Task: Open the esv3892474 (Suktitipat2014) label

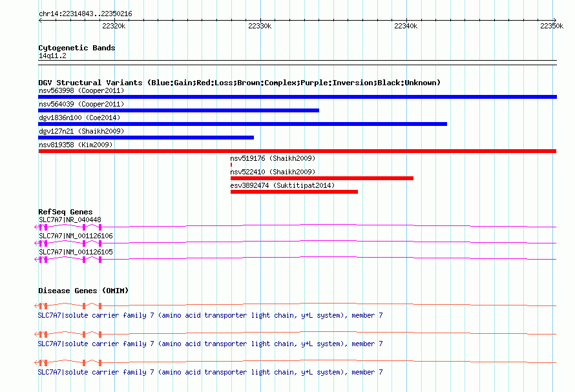Action: point(282,185)
